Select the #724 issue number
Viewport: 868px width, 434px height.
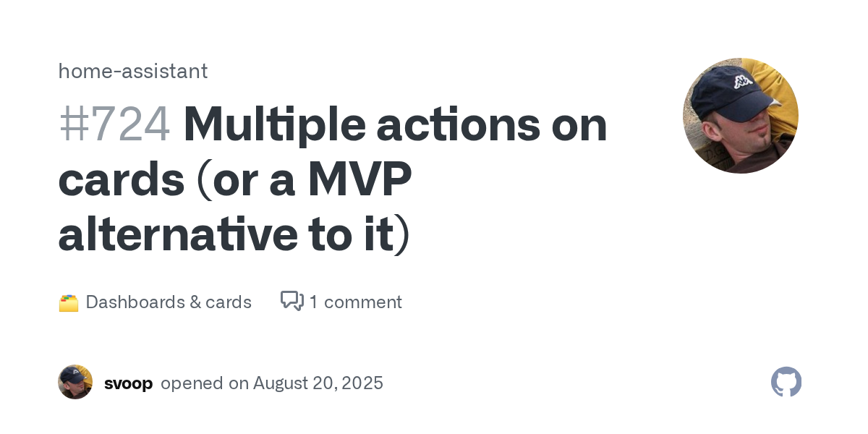point(114,124)
